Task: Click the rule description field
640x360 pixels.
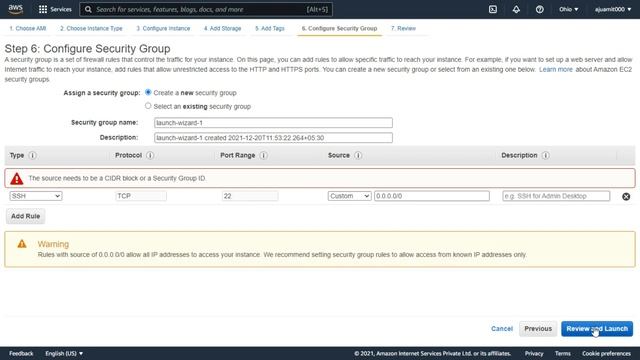Action: [x=556, y=196]
